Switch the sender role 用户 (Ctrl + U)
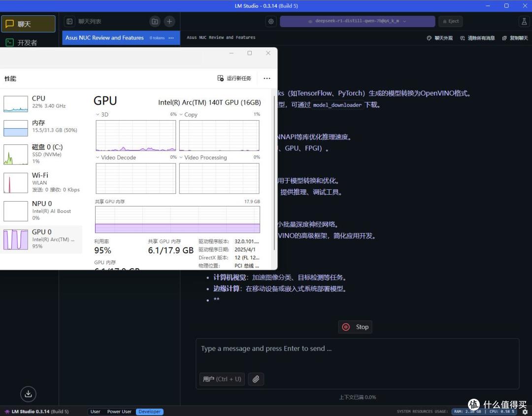 pyautogui.click(x=222, y=379)
